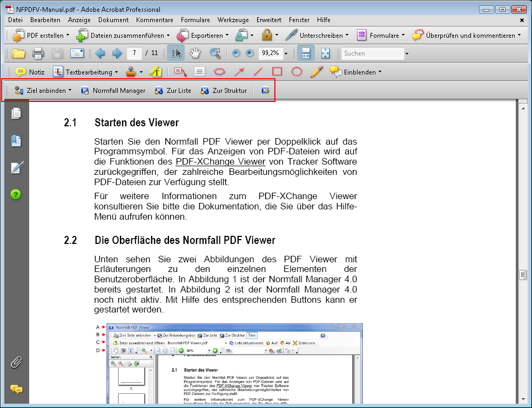Open Überprüfen und kommentieren dropdown
Viewport: 532px width, 408px height.
467,35
